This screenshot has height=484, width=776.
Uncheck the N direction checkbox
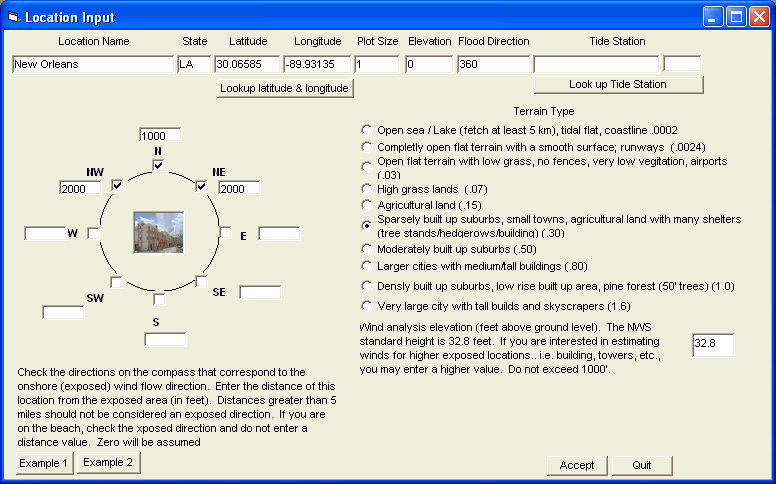pyautogui.click(x=158, y=164)
